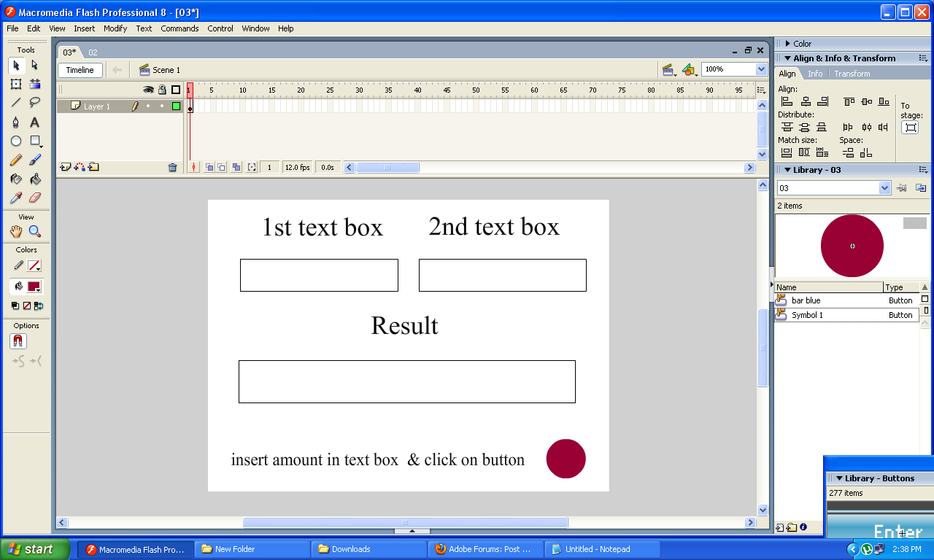
Task: Select the Pen tool
Action: coord(16,122)
